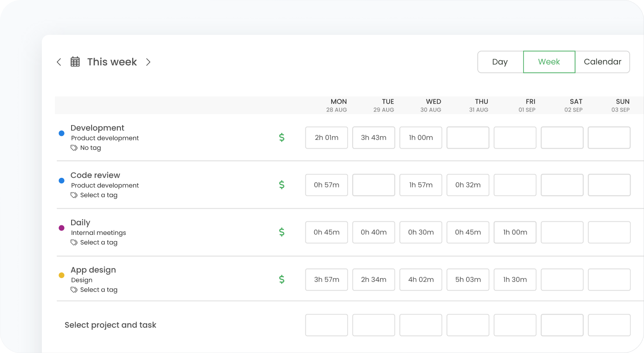The width and height of the screenshot is (644, 353).
Task: Click empty Tuesday field in Code review row
Action: point(373,185)
